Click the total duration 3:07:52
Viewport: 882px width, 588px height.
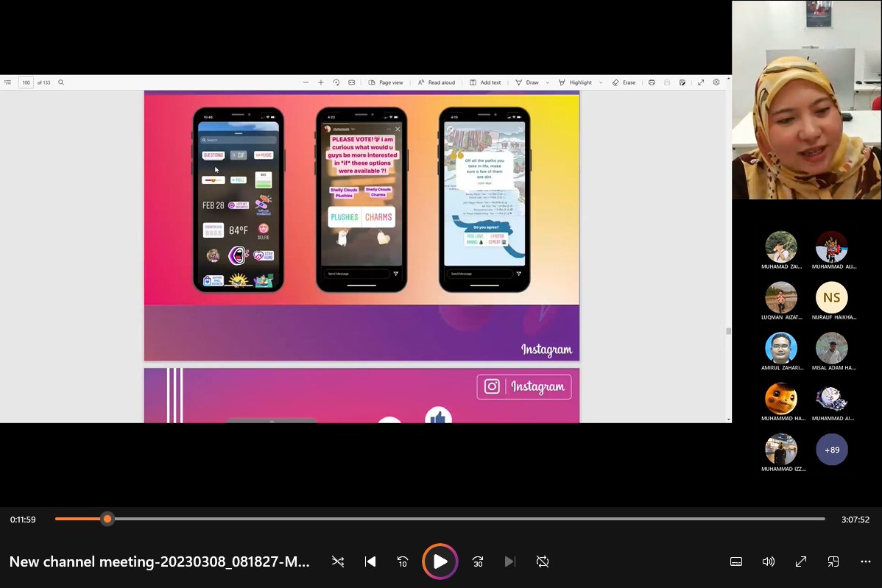(x=855, y=520)
